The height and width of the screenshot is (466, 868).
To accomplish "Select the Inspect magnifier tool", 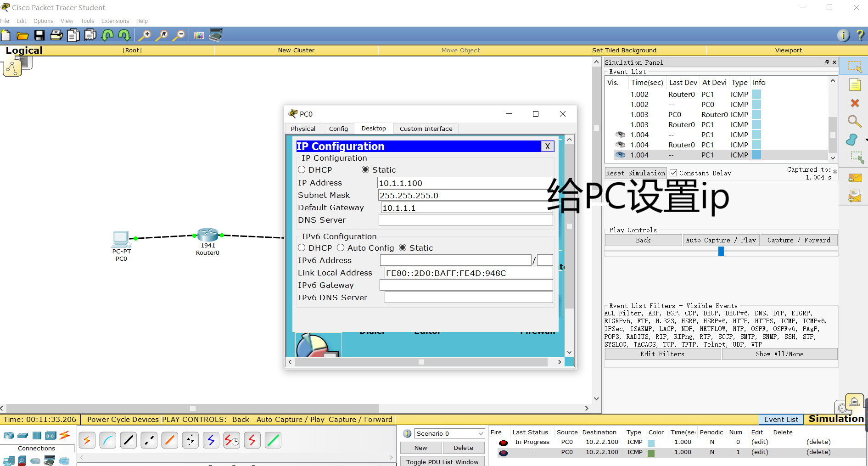I will (854, 121).
